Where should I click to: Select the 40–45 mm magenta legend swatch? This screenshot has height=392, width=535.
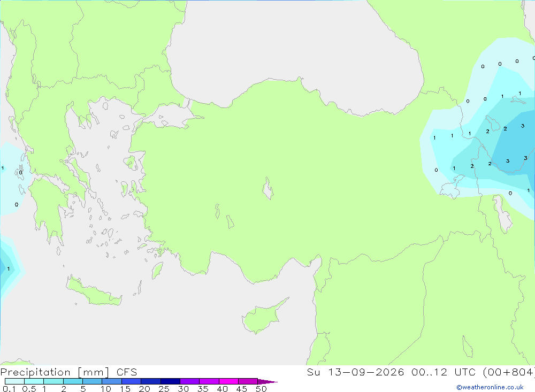pyautogui.click(x=228, y=381)
